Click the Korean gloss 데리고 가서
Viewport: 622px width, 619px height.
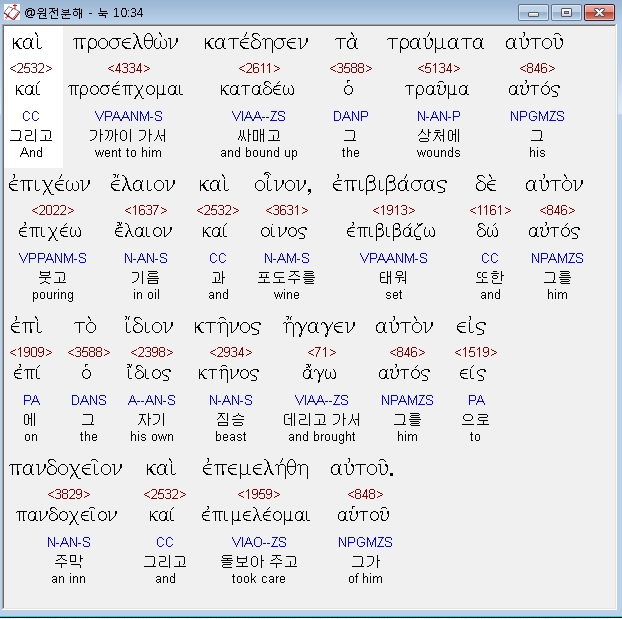322,419
